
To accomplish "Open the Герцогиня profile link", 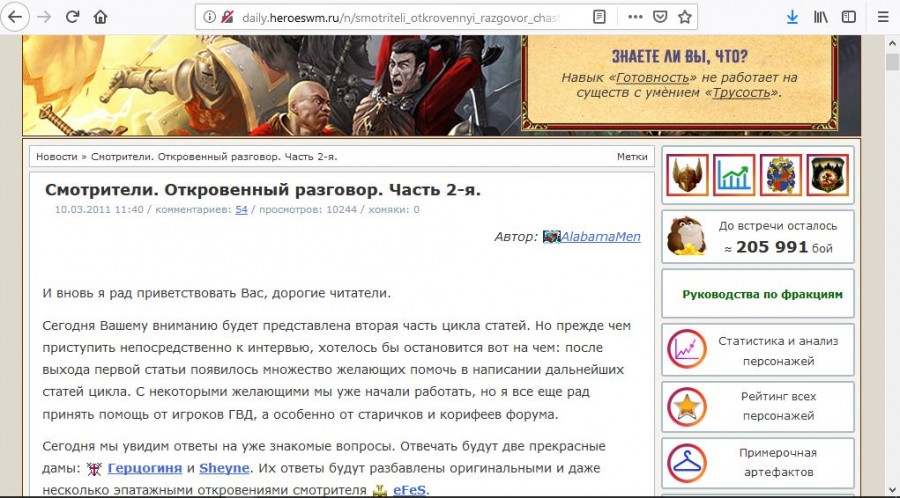I will 145,468.
